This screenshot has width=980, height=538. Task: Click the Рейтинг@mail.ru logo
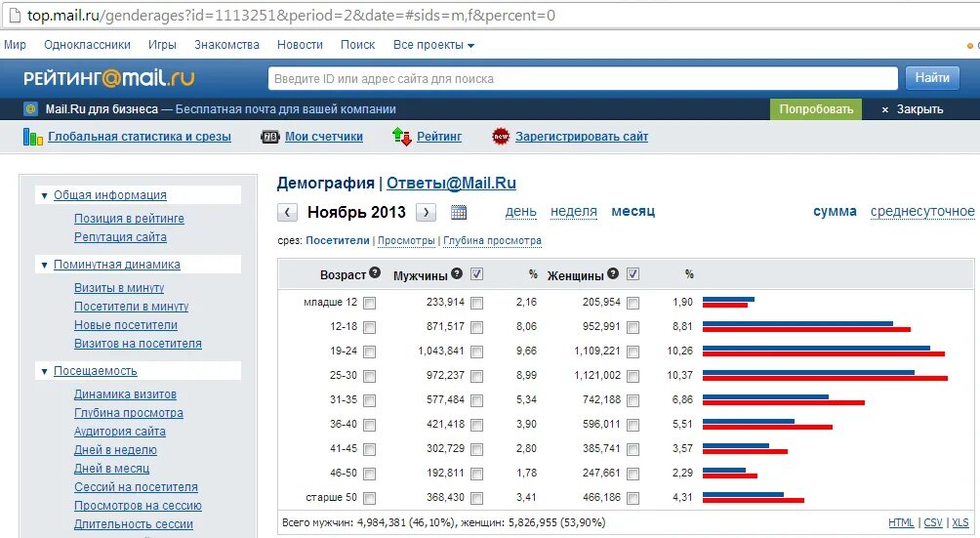tap(108, 78)
